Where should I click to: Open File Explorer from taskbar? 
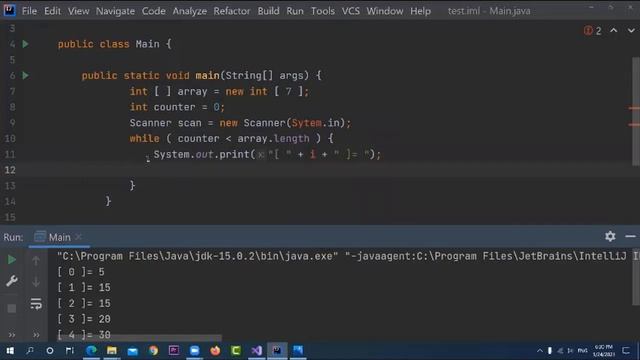point(112,351)
